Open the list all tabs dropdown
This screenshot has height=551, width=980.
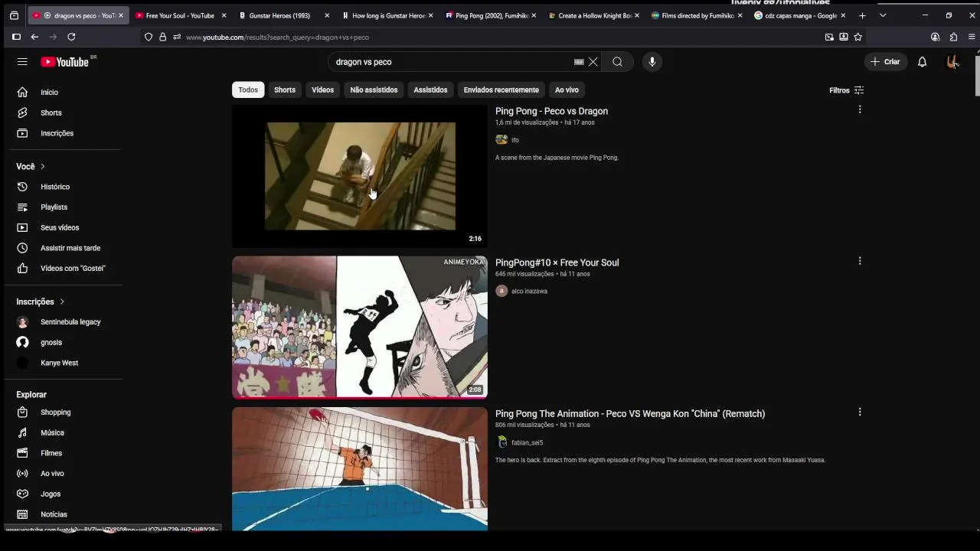pos(883,15)
